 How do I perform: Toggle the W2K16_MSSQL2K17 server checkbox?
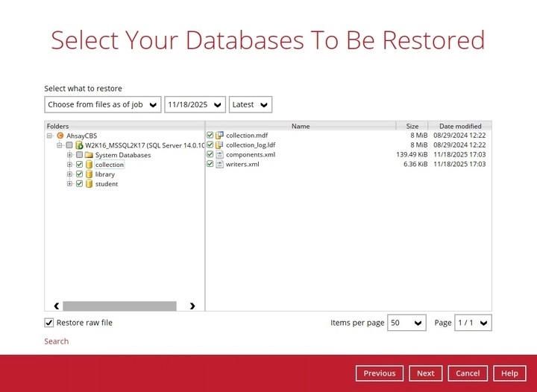(69, 145)
